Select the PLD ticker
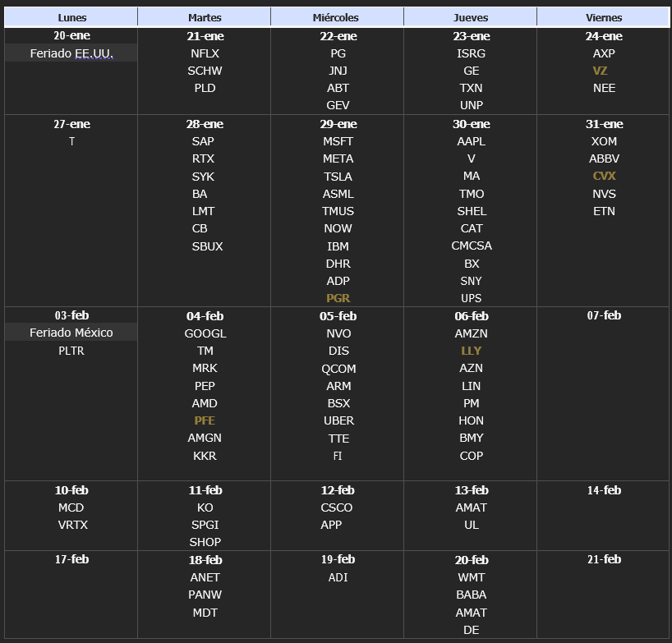672x643 pixels. click(x=205, y=88)
